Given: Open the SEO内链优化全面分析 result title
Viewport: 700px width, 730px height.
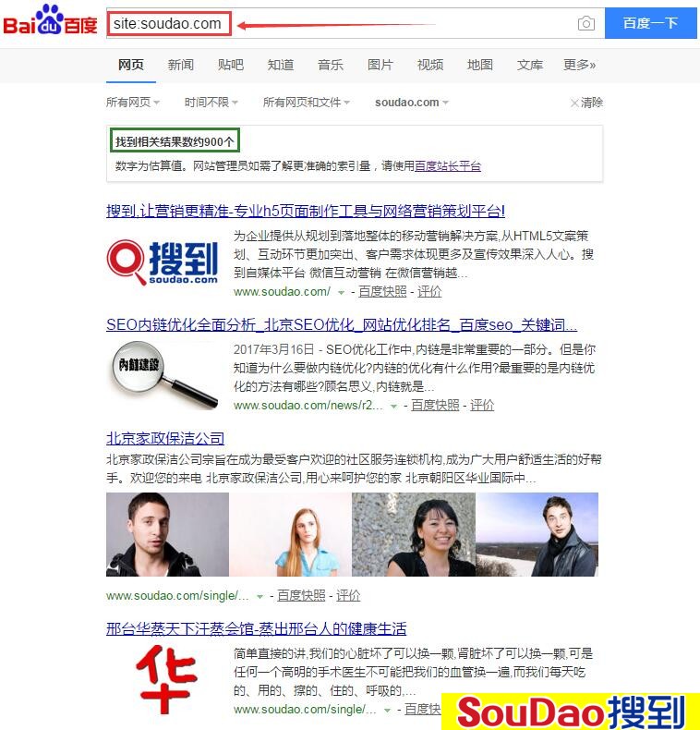Looking at the screenshot, I should click(342, 324).
